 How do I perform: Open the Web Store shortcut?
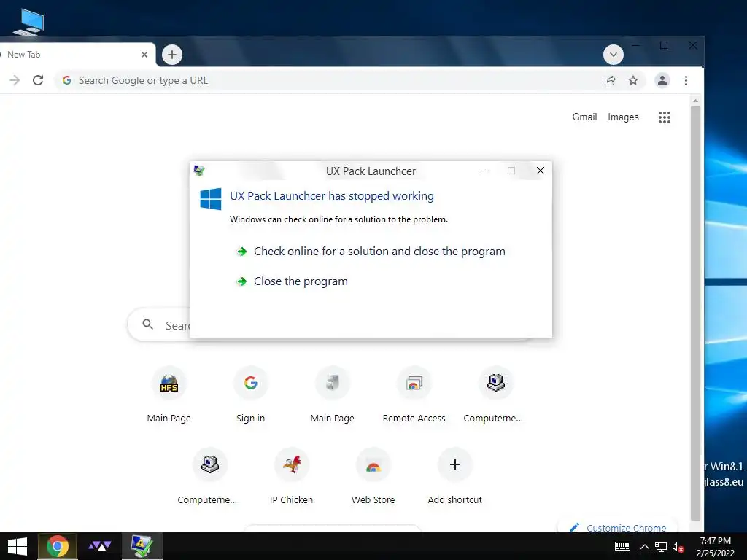(373, 464)
